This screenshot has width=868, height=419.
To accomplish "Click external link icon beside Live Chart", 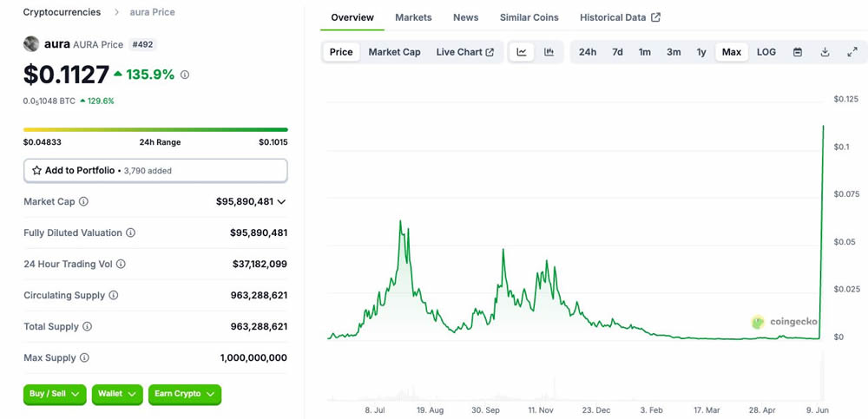I will pyautogui.click(x=490, y=52).
